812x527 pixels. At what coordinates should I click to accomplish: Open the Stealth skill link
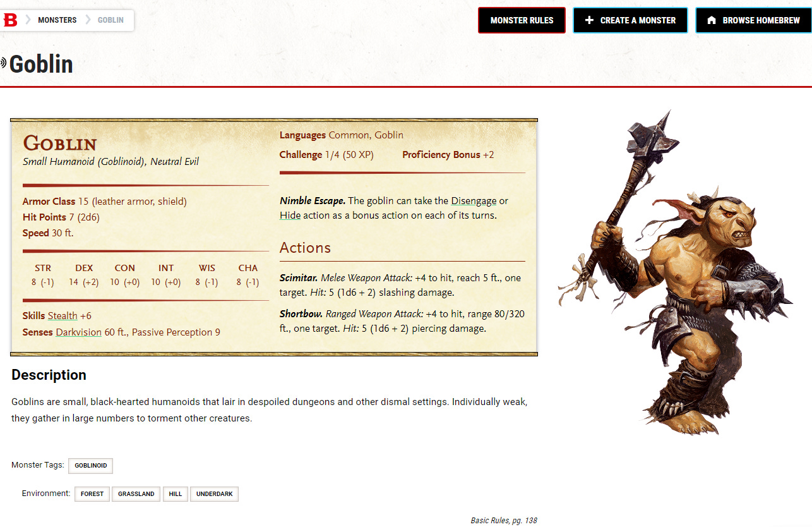coord(63,315)
